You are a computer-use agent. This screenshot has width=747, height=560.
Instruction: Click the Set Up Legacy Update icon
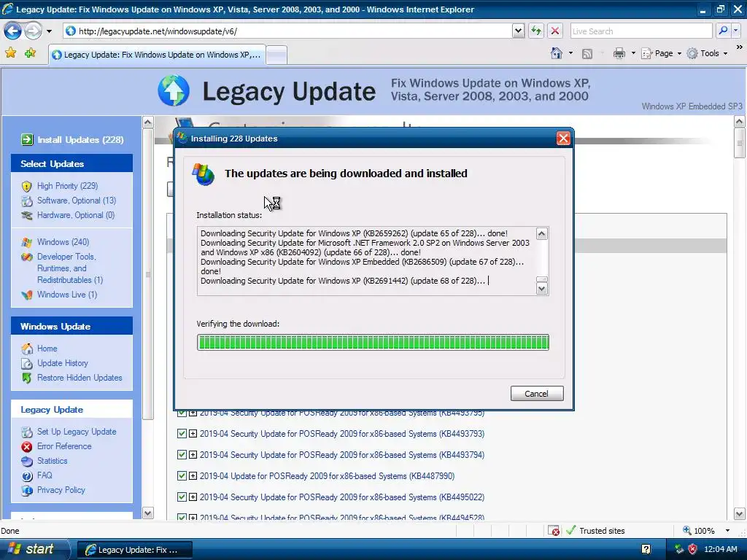coord(27,432)
